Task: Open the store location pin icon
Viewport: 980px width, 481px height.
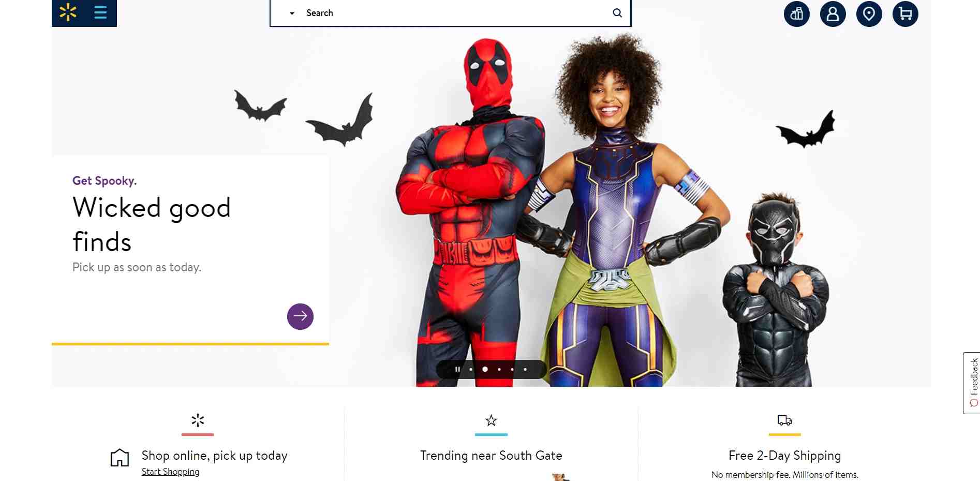Action: coord(869,13)
